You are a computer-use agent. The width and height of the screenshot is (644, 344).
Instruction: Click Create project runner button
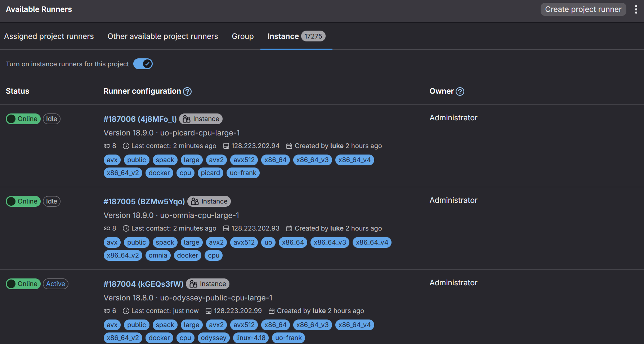(x=583, y=9)
